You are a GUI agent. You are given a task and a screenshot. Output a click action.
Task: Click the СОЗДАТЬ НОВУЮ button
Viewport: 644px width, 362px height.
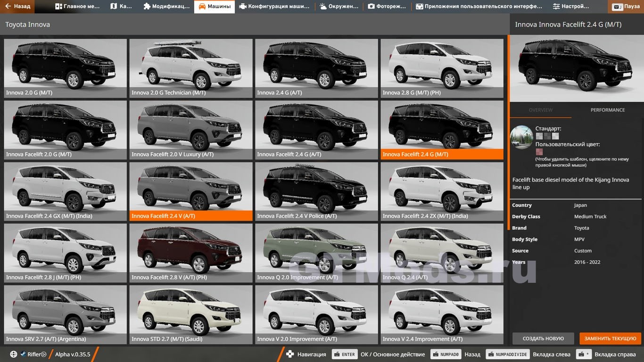tap(543, 338)
